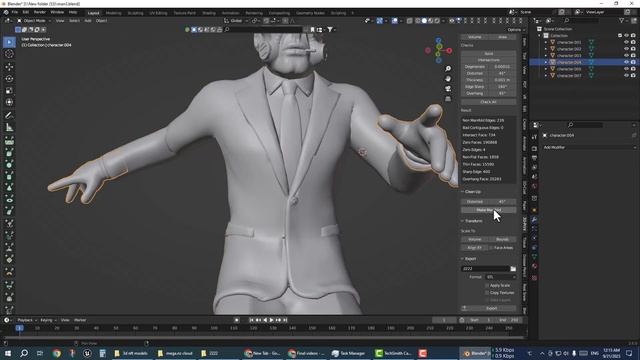Open the Render menu
The height and width of the screenshot is (360, 640).
point(40,12)
